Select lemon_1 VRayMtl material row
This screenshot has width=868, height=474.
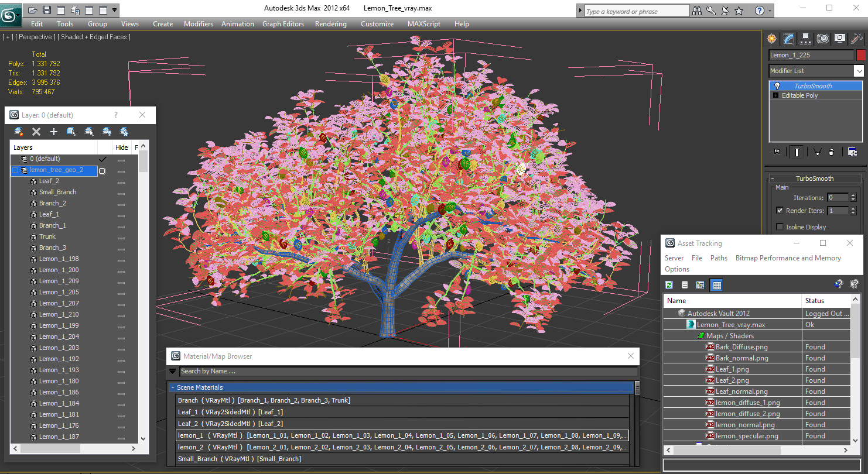402,435
